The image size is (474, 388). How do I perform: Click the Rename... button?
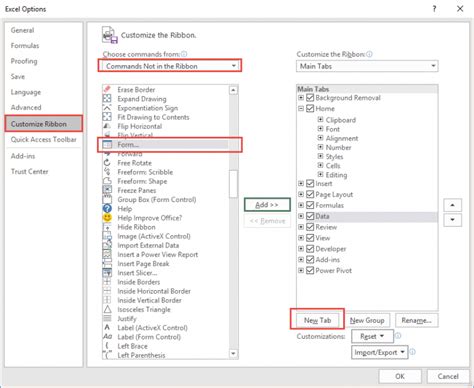(x=416, y=320)
